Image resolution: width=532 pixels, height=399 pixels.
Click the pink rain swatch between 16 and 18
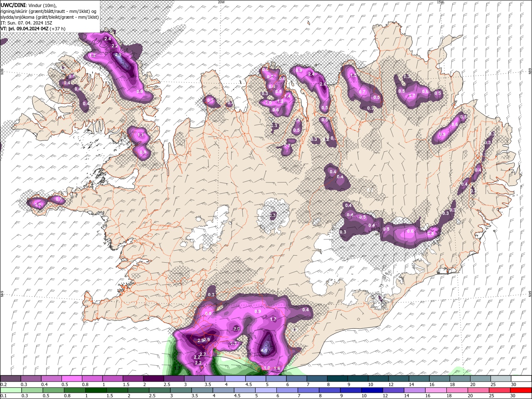pos(436,390)
